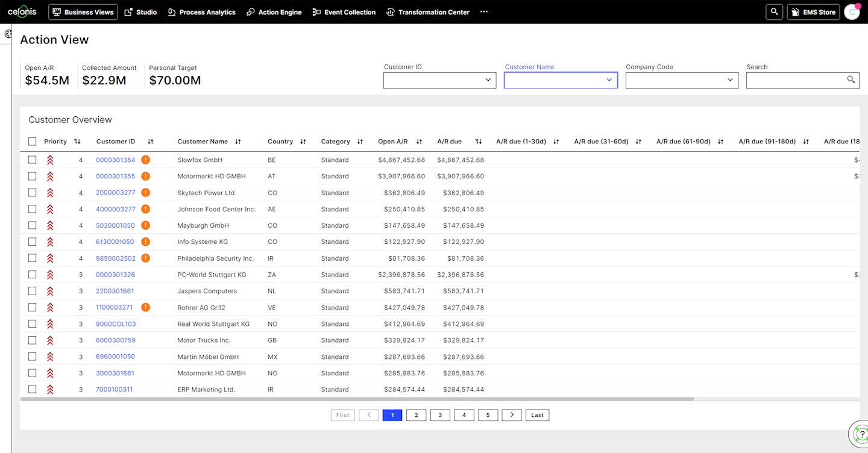Open customer 0000301354 details

(115, 160)
